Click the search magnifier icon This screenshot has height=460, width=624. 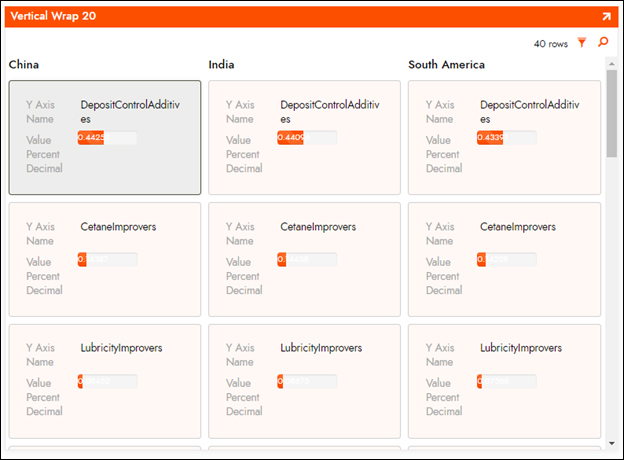pyautogui.click(x=602, y=43)
